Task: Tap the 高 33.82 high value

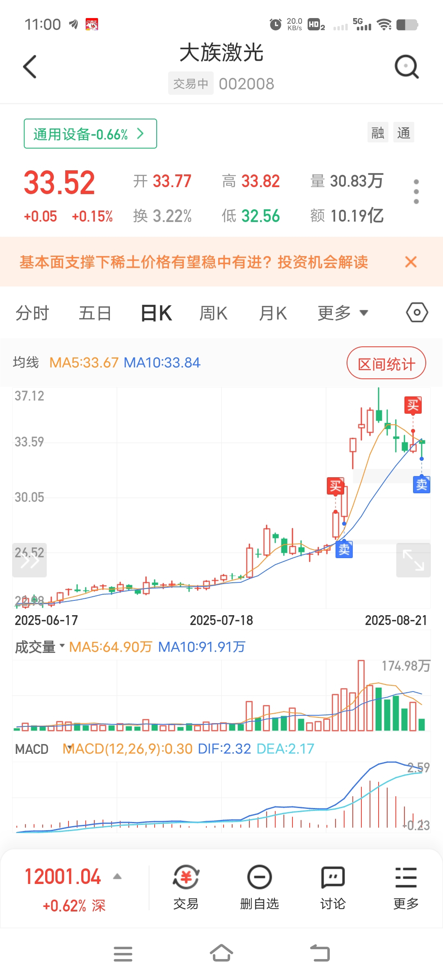Action: (x=251, y=181)
